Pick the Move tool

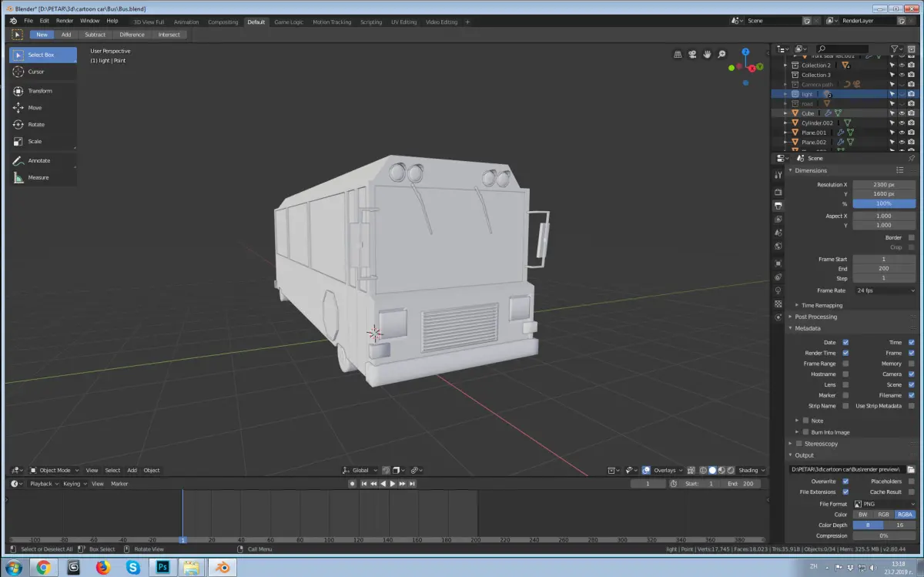43,108
